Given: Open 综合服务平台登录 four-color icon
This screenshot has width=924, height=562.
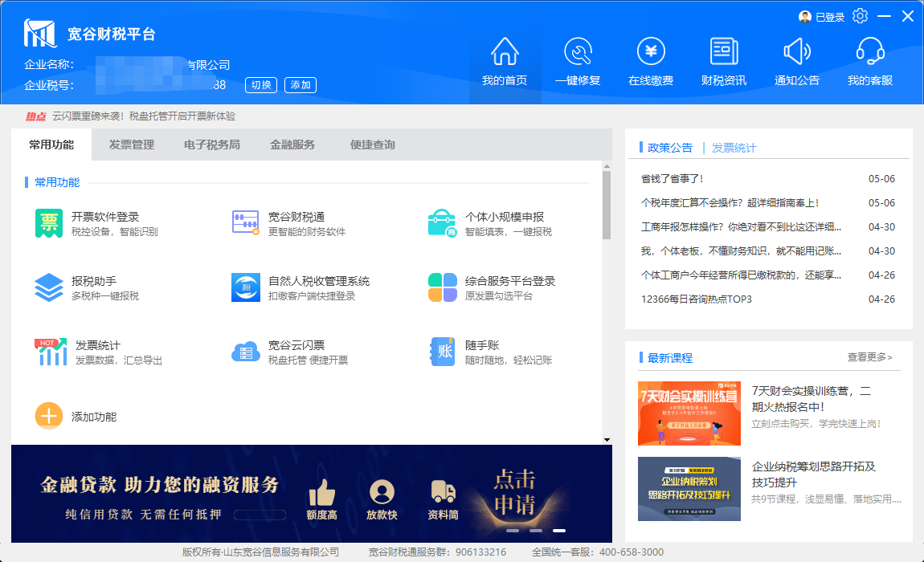Looking at the screenshot, I should click(x=442, y=287).
